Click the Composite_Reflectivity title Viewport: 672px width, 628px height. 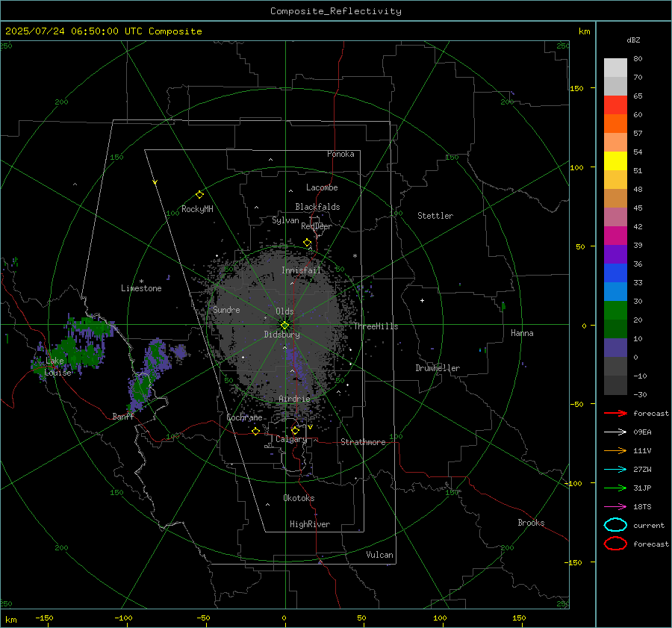[x=336, y=11]
